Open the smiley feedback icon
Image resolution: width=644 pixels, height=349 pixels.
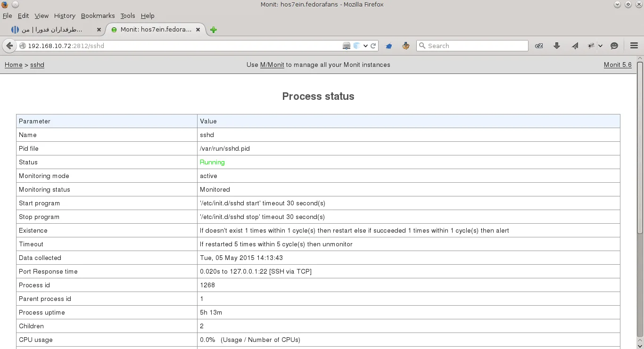coord(614,46)
